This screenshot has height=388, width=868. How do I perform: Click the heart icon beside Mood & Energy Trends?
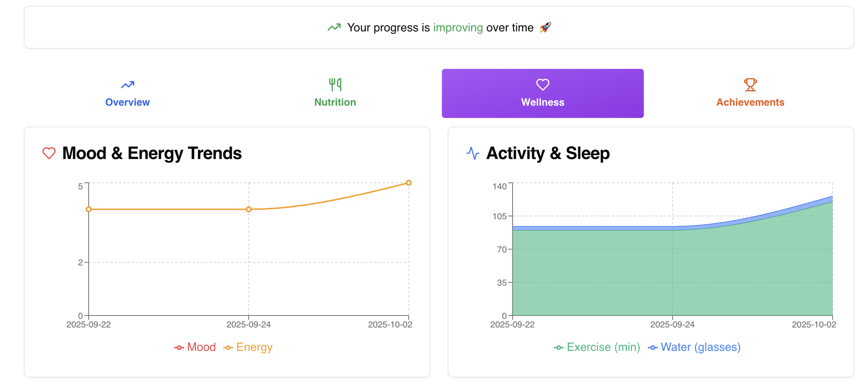(49, 153)
